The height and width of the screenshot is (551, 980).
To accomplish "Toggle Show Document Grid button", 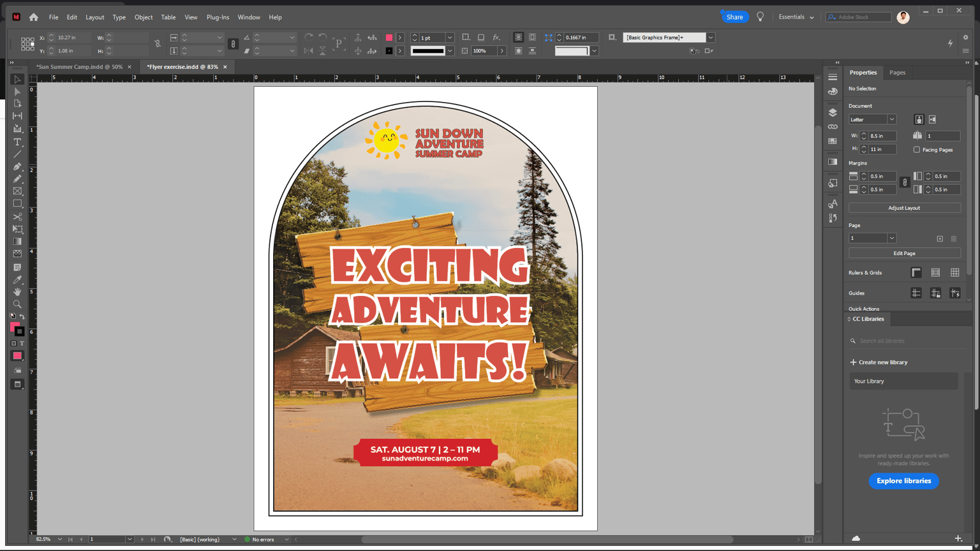I will pos(955,273).
